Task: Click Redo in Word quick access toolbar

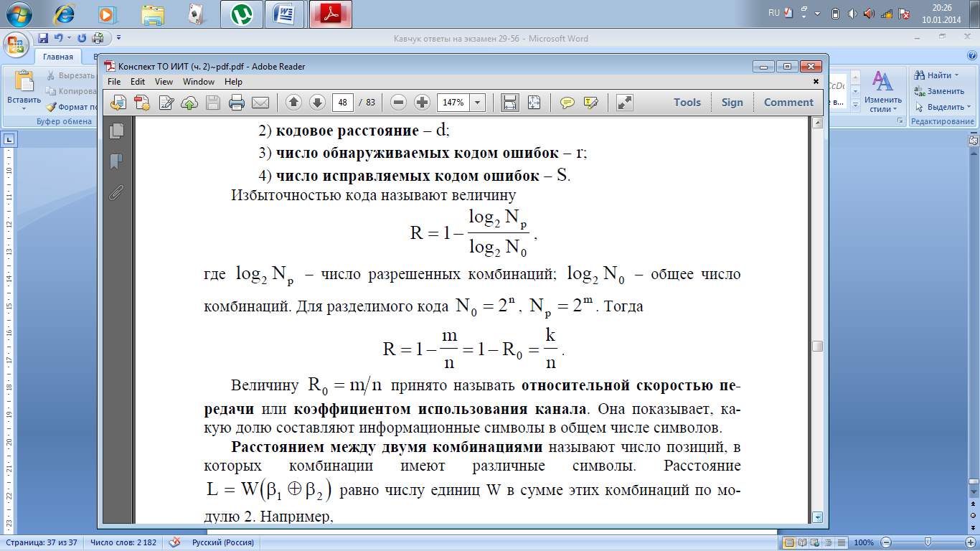Action: coord(82,38)
